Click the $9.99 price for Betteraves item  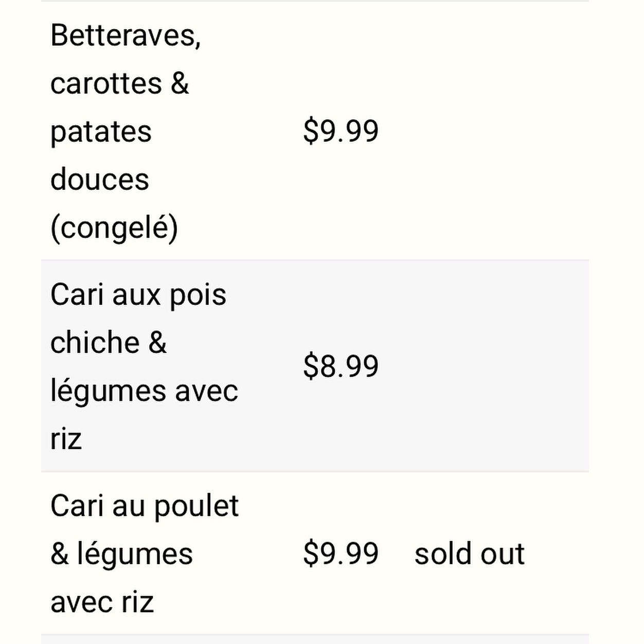[x=341, y=131]
